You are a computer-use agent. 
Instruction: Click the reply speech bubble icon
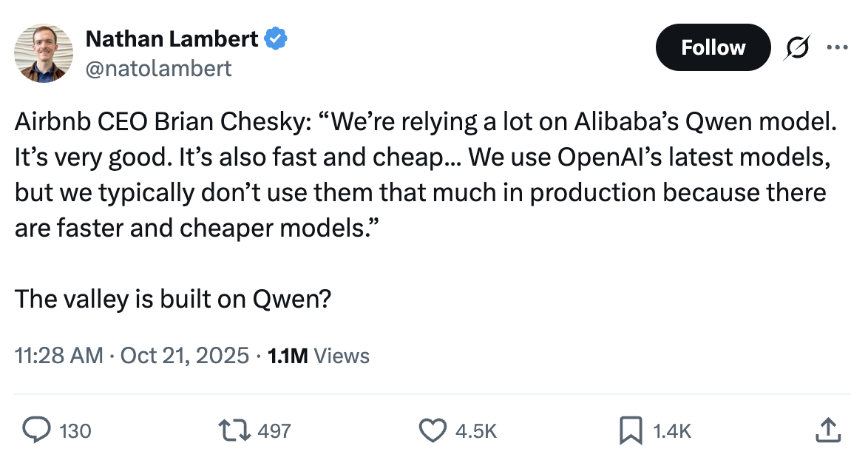[35, 430]
